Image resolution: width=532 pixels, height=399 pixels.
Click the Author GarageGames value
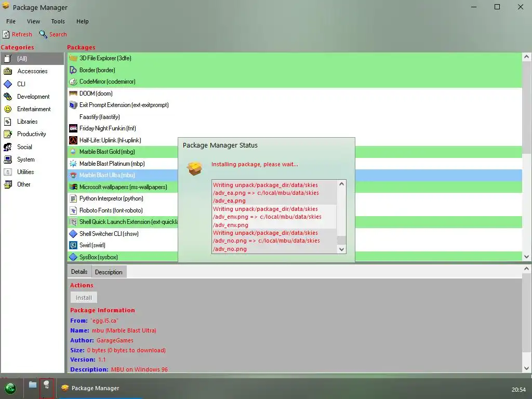pos(115,340)
